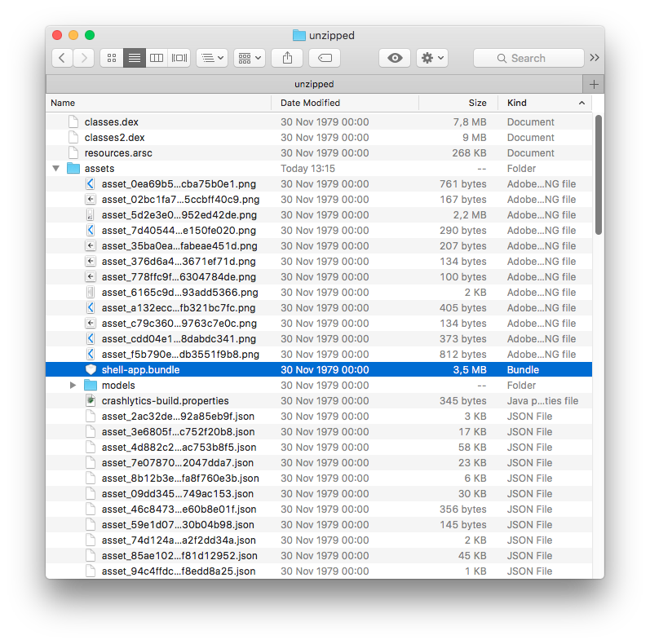
Task: Click icon of asset_7d40544...e150fe020.png
Action: 91,230
